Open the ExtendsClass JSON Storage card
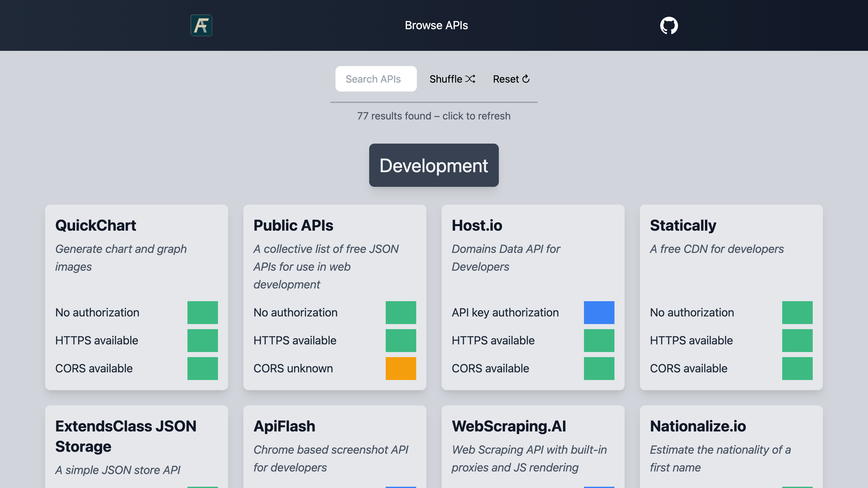Screen dimensions: 868x488 (126, 436)
